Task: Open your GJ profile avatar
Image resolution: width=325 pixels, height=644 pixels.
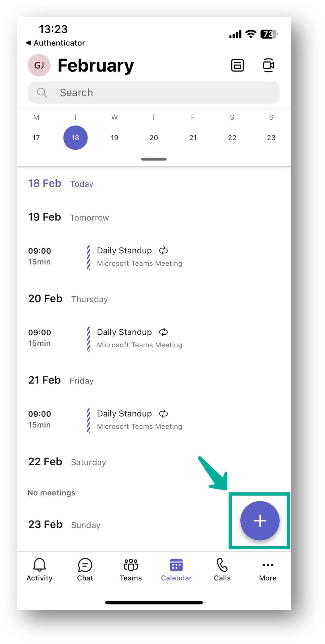Action: 39,65
